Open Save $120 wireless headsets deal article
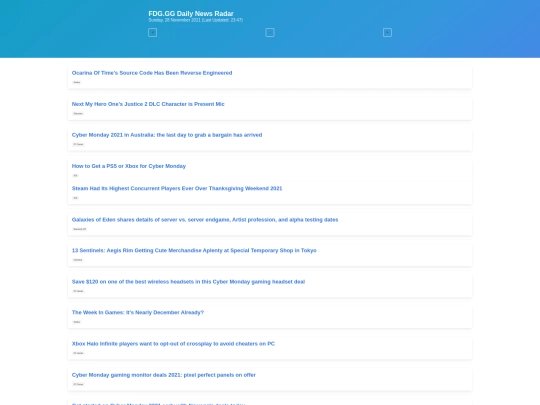540x405 pixels. (x=188, y=282)
